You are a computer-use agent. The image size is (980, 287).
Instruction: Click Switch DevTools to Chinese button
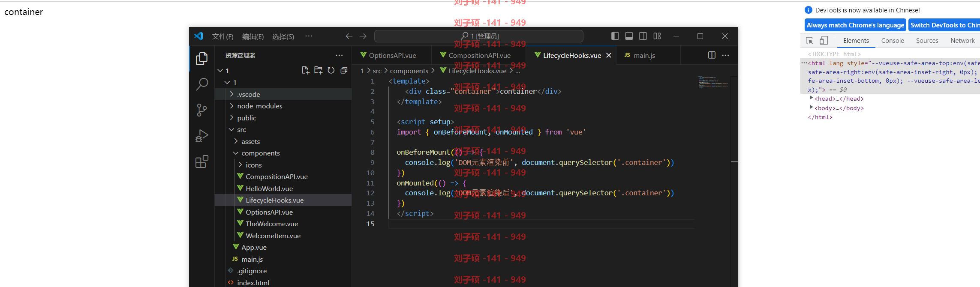pos(944,25)
